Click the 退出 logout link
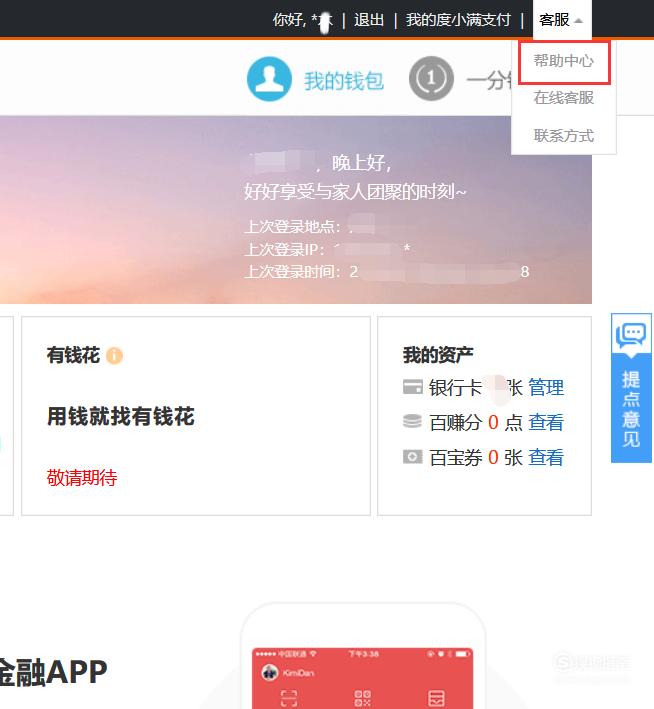Viewport: 654px width, 709px height. click(369, 20)
